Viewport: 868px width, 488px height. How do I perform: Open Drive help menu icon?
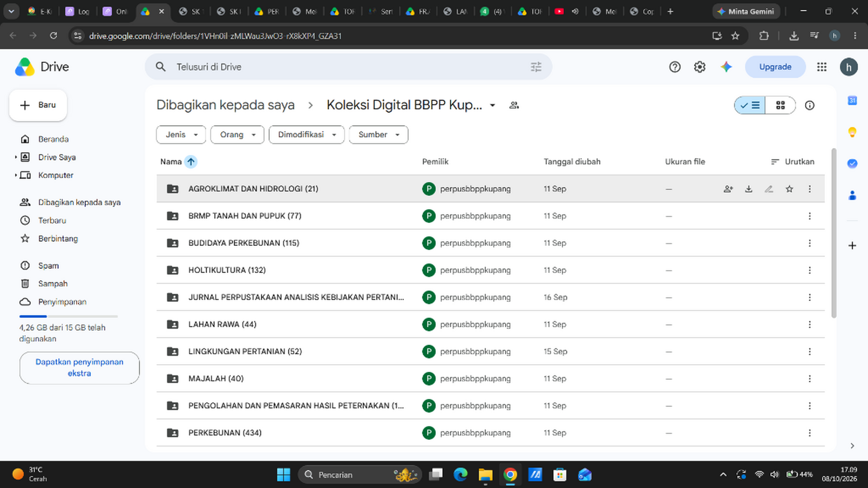(x=674, y=67)
